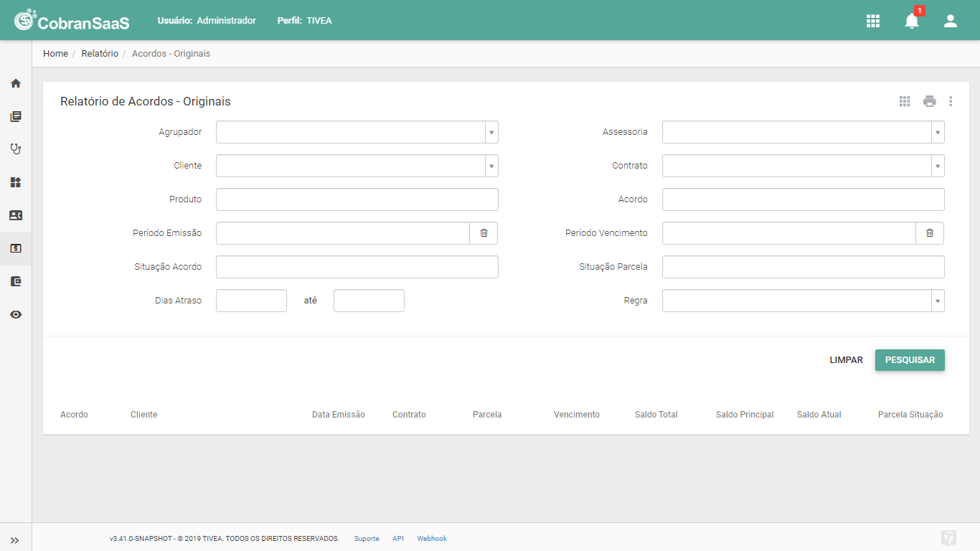Open the contacts card sidebar icon

(16, 215)
